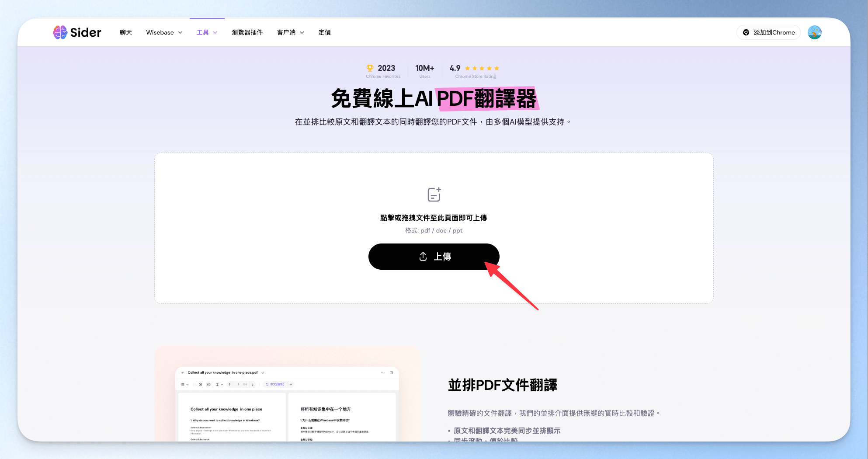868x459 pixels.
Task: Click the 2023 Chrome Favorites label
Action: pyautogui.click(x=383, y=71)
